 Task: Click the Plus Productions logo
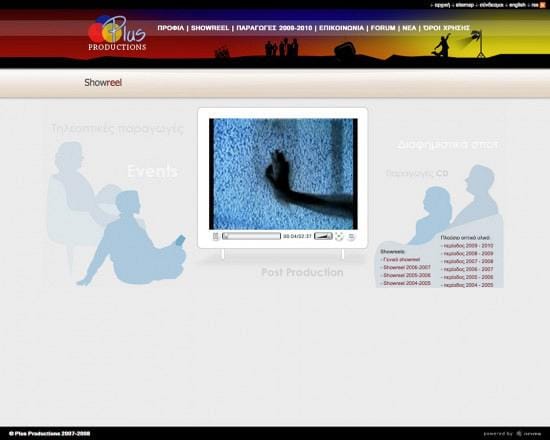coord(117,33)
